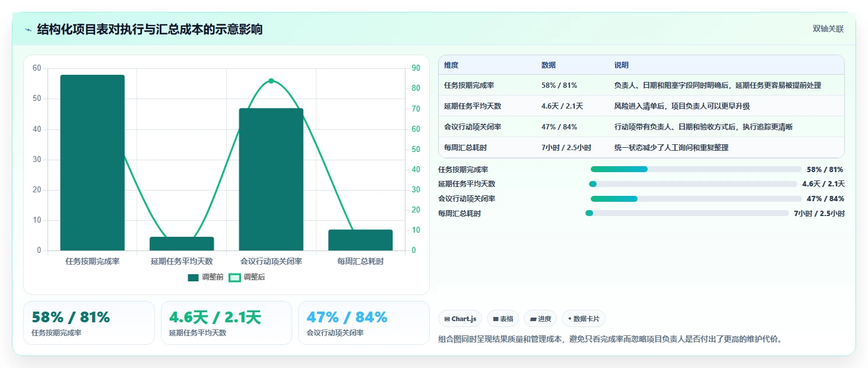Open the 4.6天 / 2.1天 data card

[x=226, y=323]
